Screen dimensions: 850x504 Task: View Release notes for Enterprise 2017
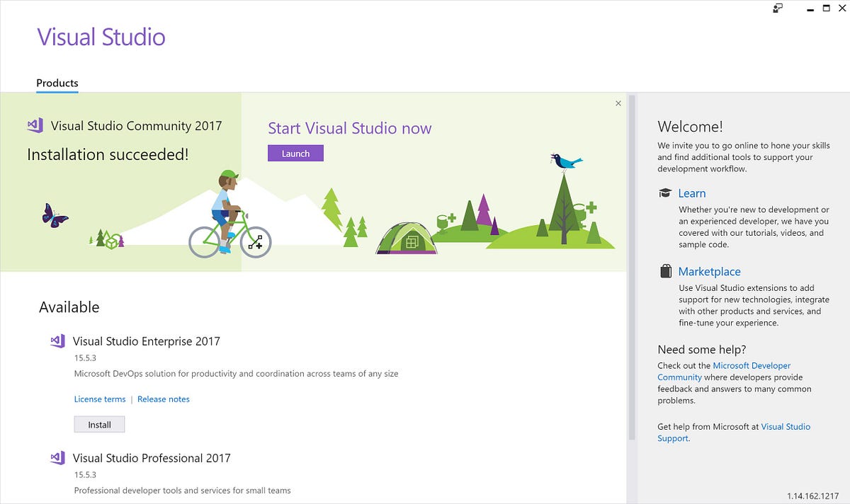164,399
